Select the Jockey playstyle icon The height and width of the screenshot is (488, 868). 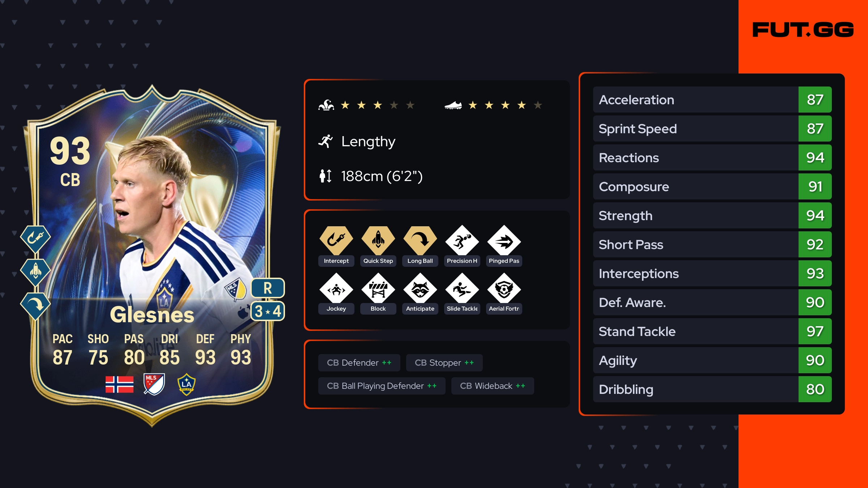(336, 289)
